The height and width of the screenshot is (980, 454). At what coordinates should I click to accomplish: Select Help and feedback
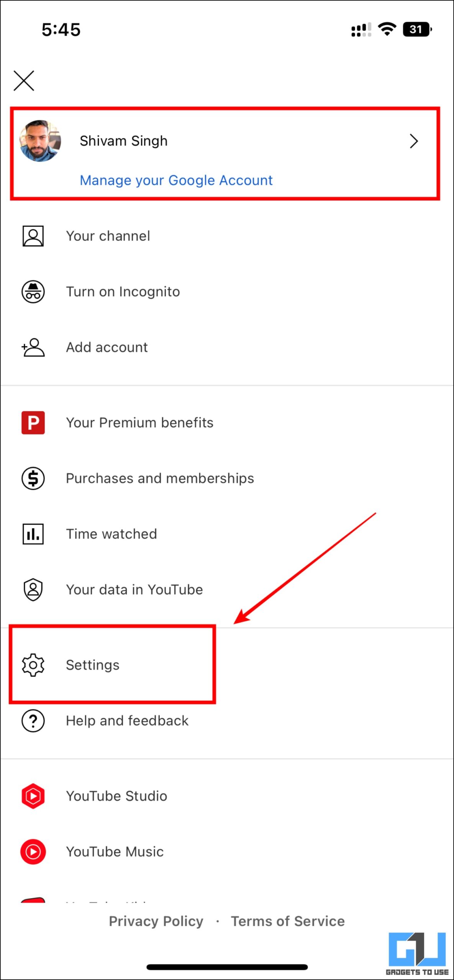click(127, 720)
